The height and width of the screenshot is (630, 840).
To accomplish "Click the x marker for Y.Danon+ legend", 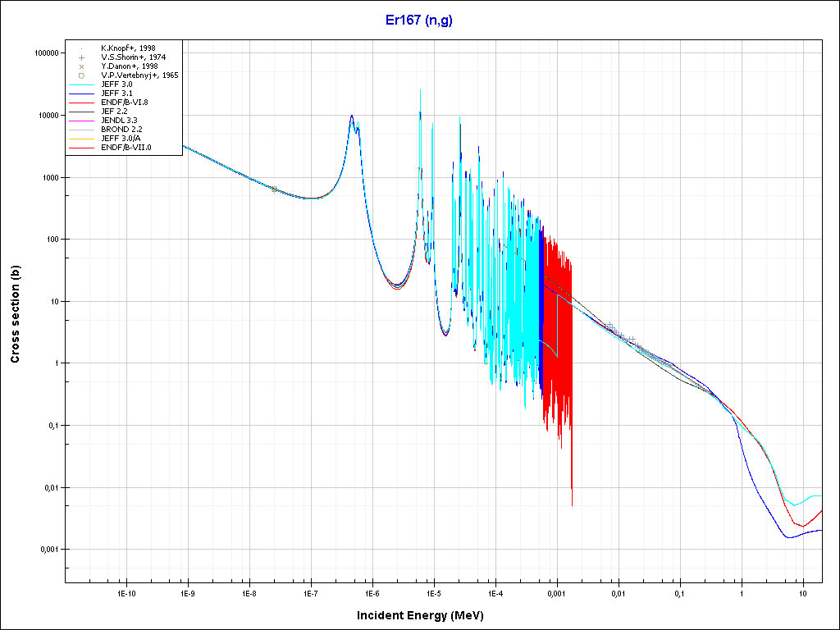I will click(x=82, y=66).
